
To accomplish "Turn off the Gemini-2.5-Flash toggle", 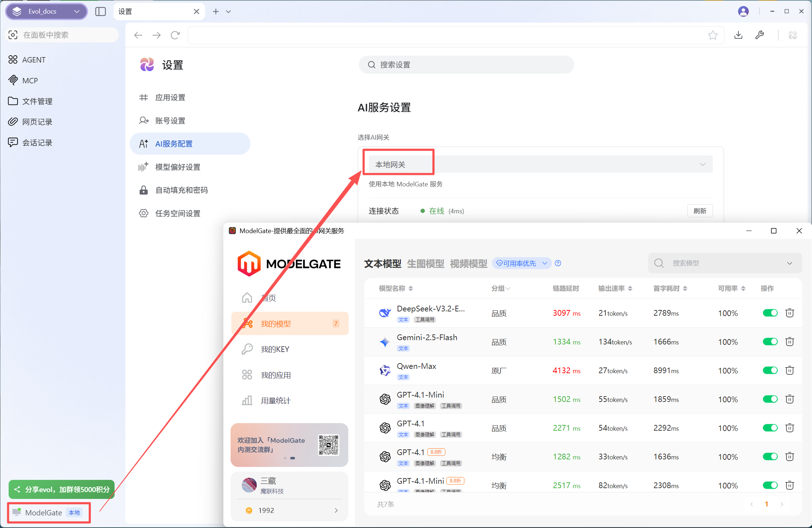I will [x=770, y=342].
